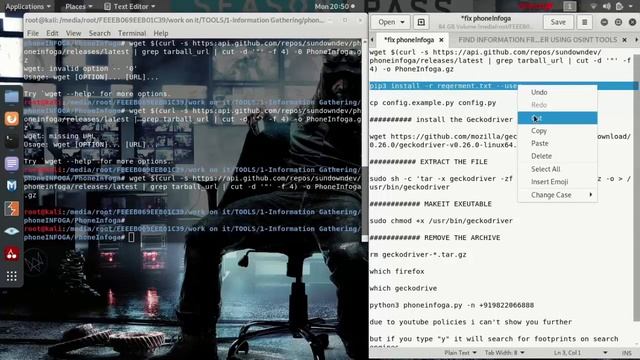Click the 'EXTRACT THE FILE' comment line
640x360 pixels.
428,162
